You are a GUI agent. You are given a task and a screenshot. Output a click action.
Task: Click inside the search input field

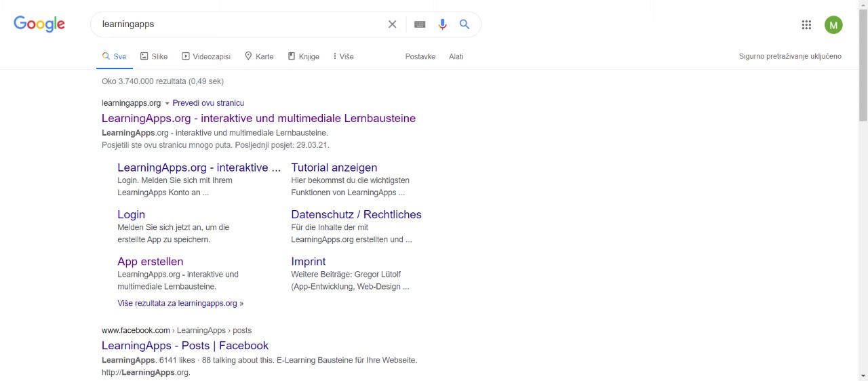237,24
